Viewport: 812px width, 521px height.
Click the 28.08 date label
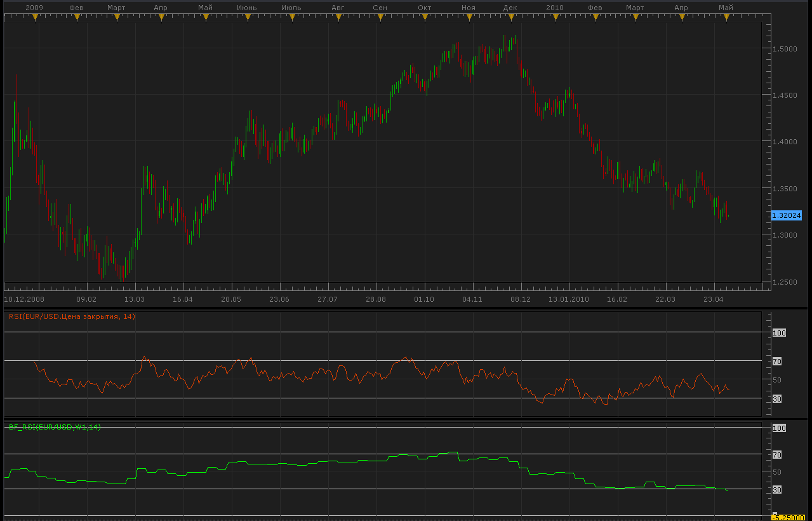click(376, 299)
